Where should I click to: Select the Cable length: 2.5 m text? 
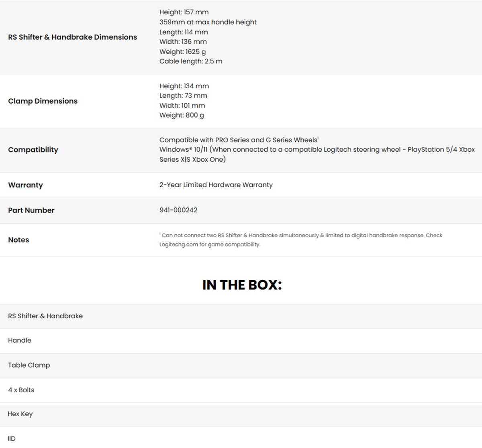[x=190, y=61]
